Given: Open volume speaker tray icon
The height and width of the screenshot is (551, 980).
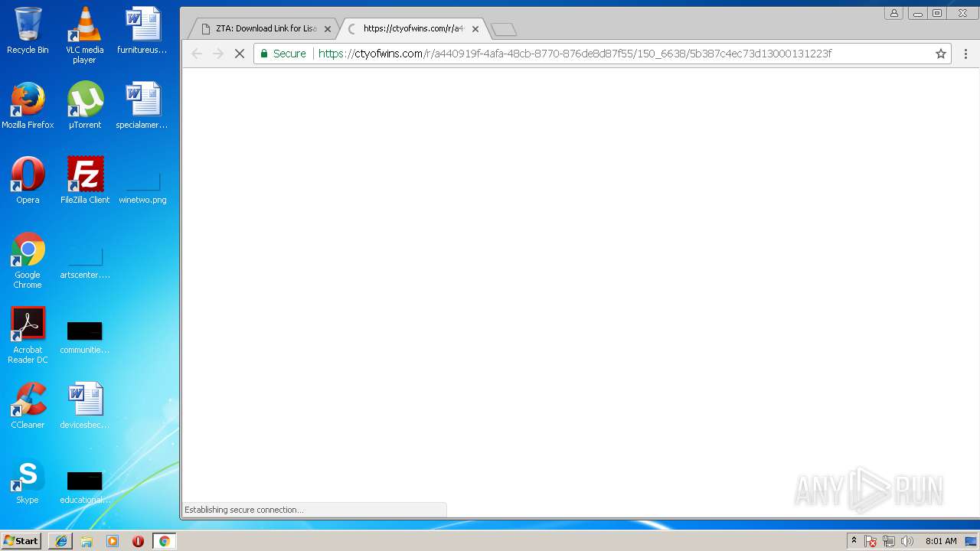Looking at the screenshot, I should click(907, 541).
